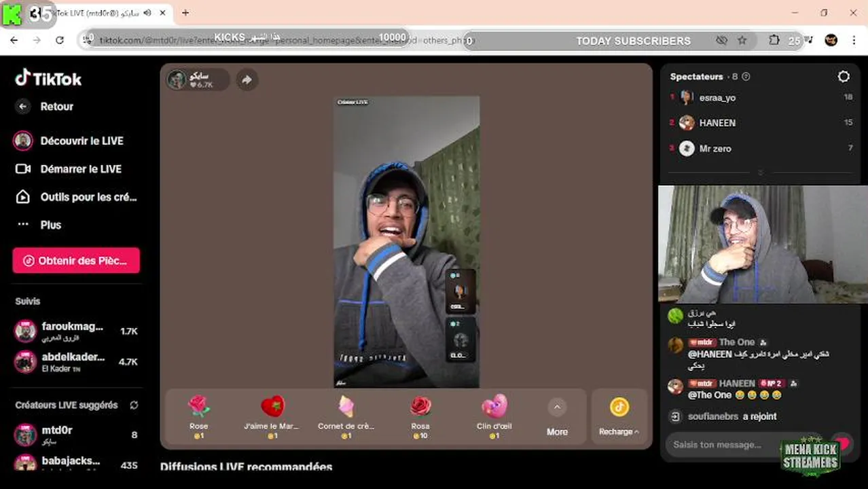Click second guest tile in live video
Viewport: 868px width, 489px height.
click(x=460, y=339)
